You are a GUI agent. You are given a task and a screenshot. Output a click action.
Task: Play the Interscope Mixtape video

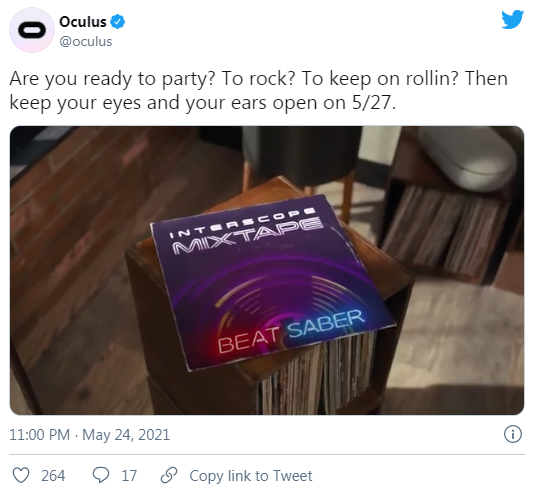pyautogui.click(x=267, y=270)
